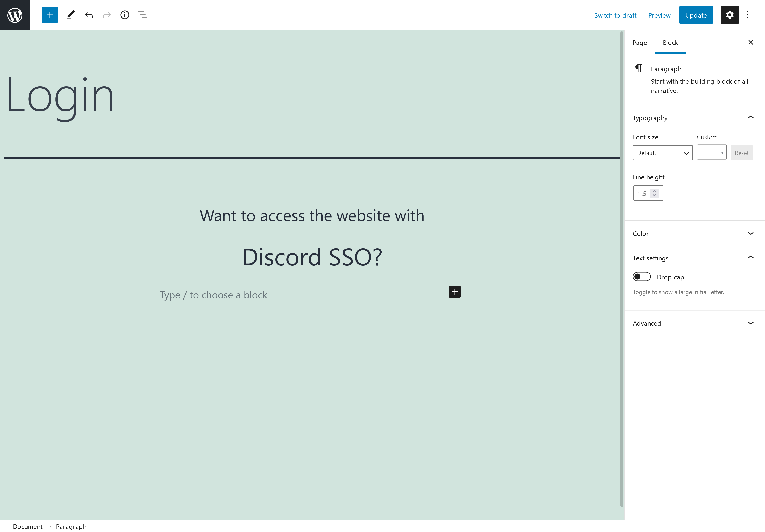Toggle the Drop cap switch

(x=642, y=277)
